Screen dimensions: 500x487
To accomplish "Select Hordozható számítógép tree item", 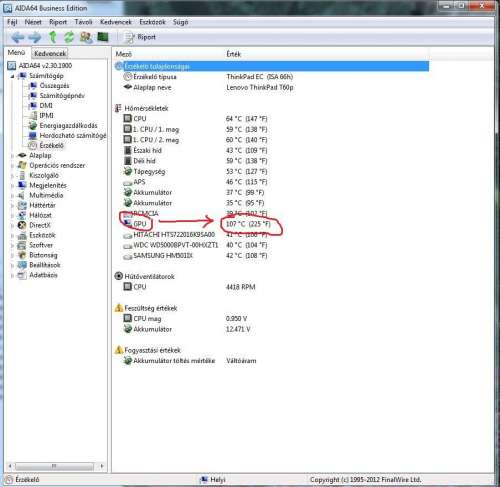I will [73, 136].
